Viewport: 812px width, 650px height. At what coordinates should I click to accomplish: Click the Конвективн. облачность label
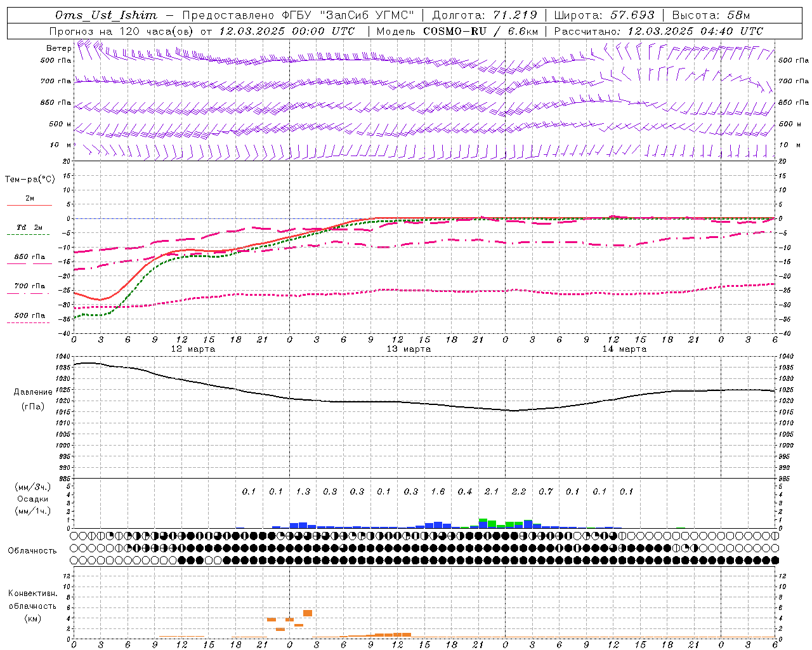32,600
